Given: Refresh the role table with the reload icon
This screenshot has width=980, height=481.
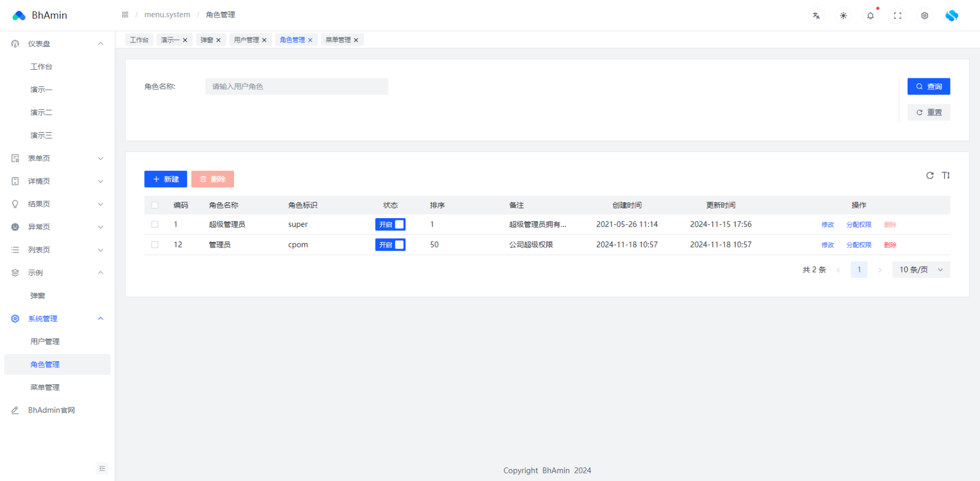Looking at the screenshot, I should 930,175.
